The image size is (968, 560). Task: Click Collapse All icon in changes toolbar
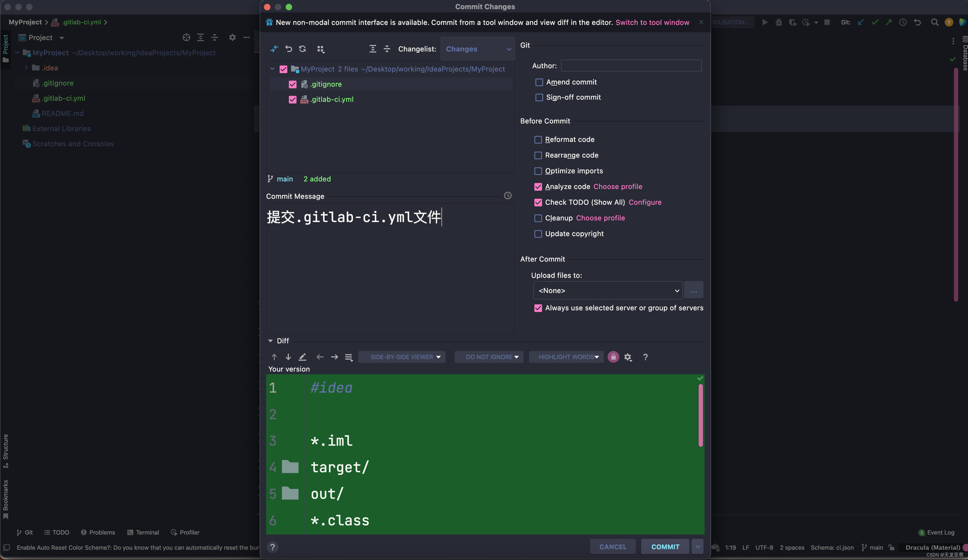[387, 49]
